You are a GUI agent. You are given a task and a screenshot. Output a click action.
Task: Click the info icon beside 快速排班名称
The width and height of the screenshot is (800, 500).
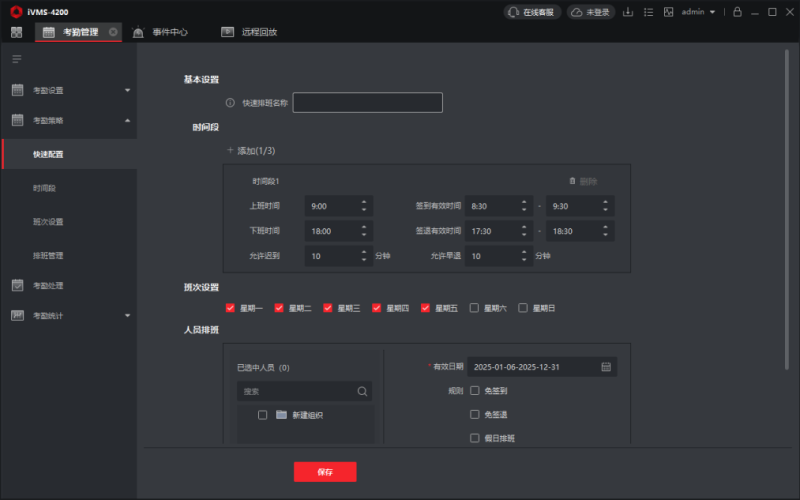click(230, 103)
